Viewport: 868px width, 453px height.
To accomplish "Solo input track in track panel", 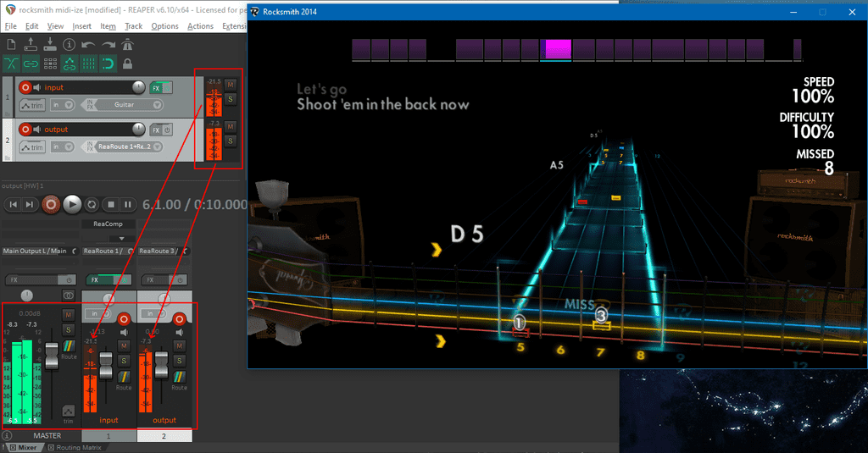I will [x=231, y=99].
